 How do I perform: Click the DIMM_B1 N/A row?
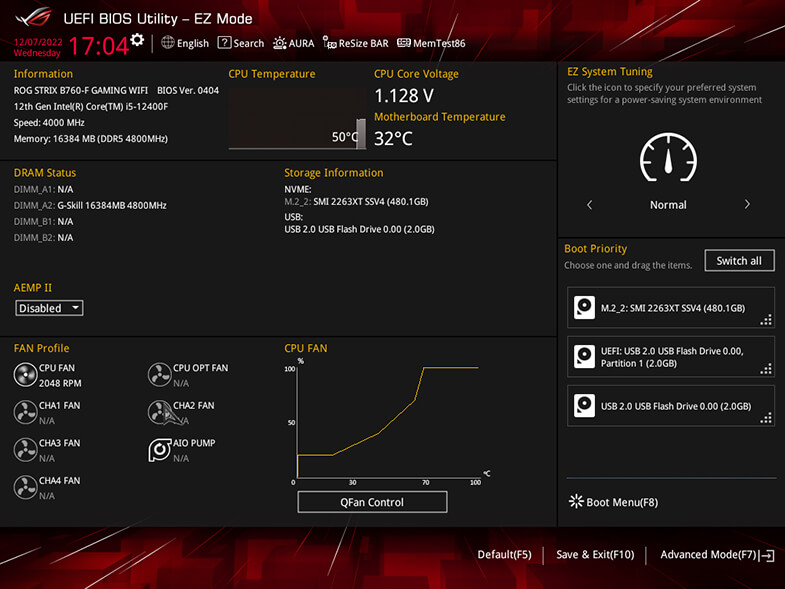coord(43,221)
